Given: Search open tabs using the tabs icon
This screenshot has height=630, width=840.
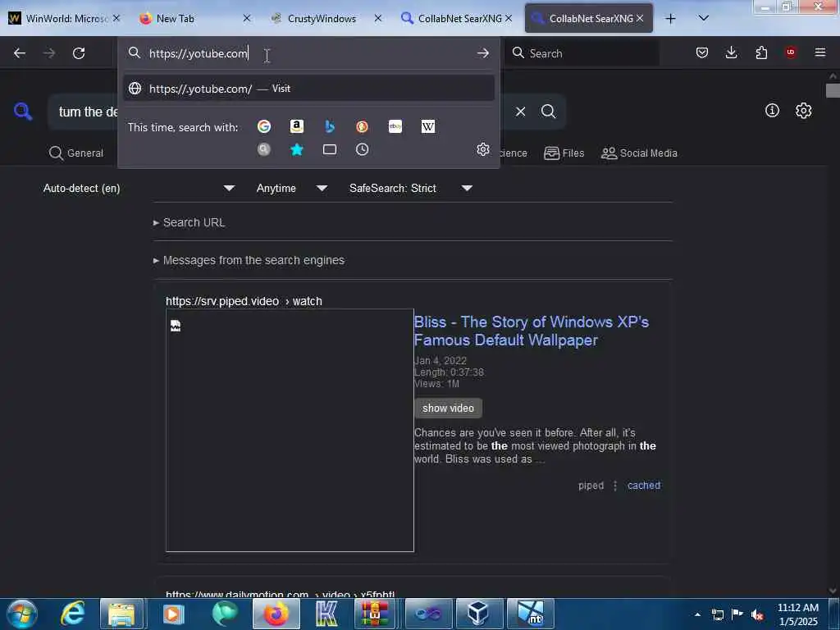Looking at the screenshot, I should [330, 149].
